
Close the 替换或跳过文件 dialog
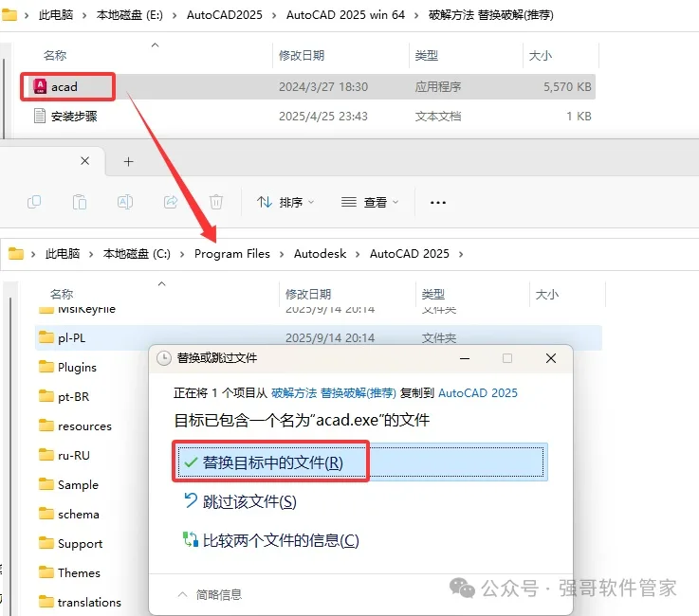pos(550,358)
